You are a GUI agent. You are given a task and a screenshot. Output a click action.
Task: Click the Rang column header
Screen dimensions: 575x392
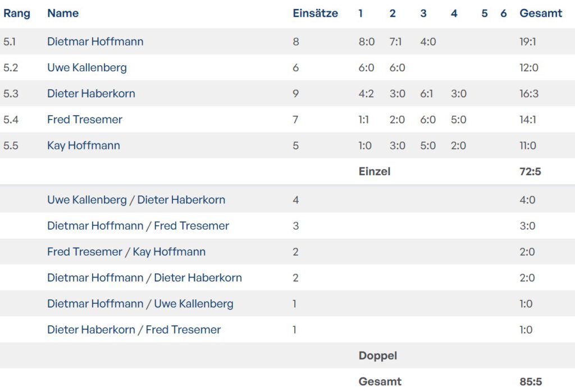[x=17, y=13]
